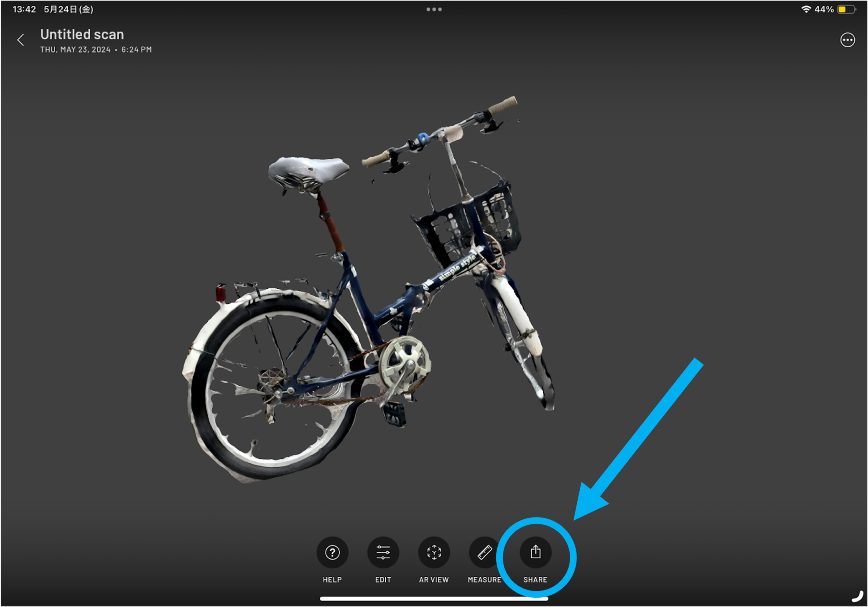Tap the home indicator bar

tap(434, 598)
